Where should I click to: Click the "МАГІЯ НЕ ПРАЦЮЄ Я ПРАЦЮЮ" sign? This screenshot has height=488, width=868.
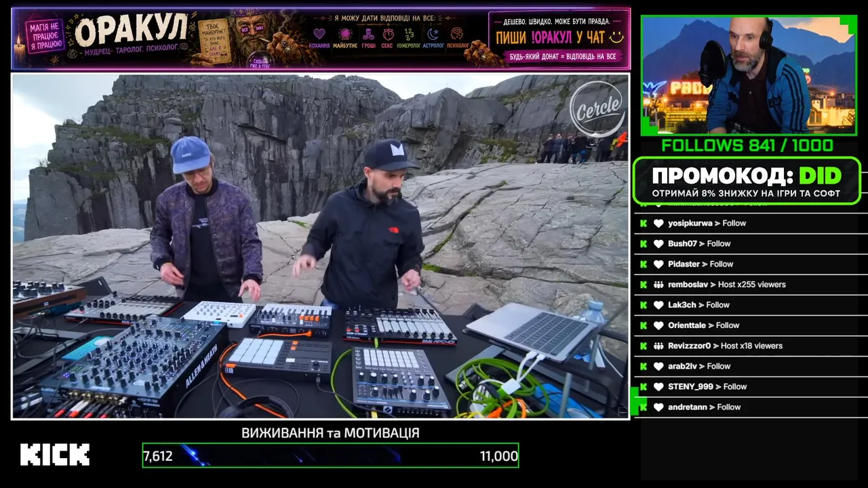point(45,35)
